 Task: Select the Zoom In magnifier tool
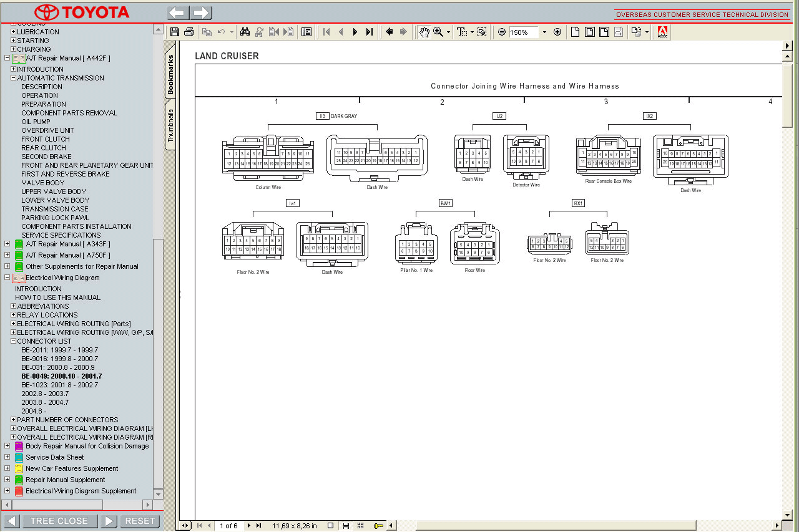pyautogui.click(x=438, y=32)
